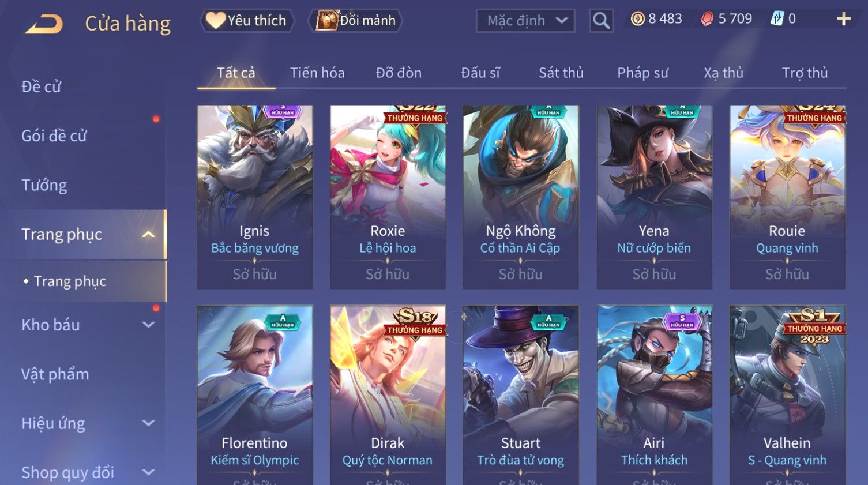Open the Yena Nữ cướp biển skin card
This screenshot has width=868, height=485.
point(654,197)
